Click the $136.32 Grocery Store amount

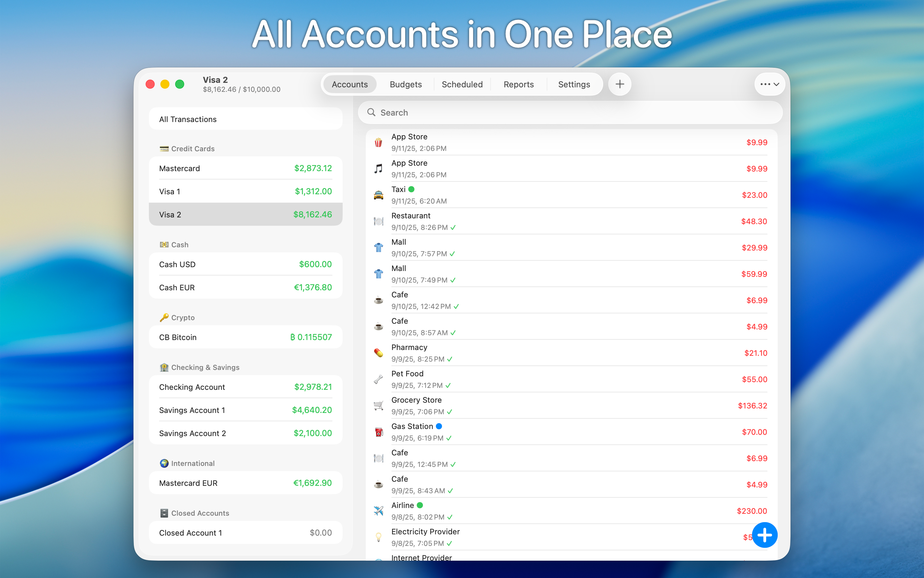coord(752,406)
